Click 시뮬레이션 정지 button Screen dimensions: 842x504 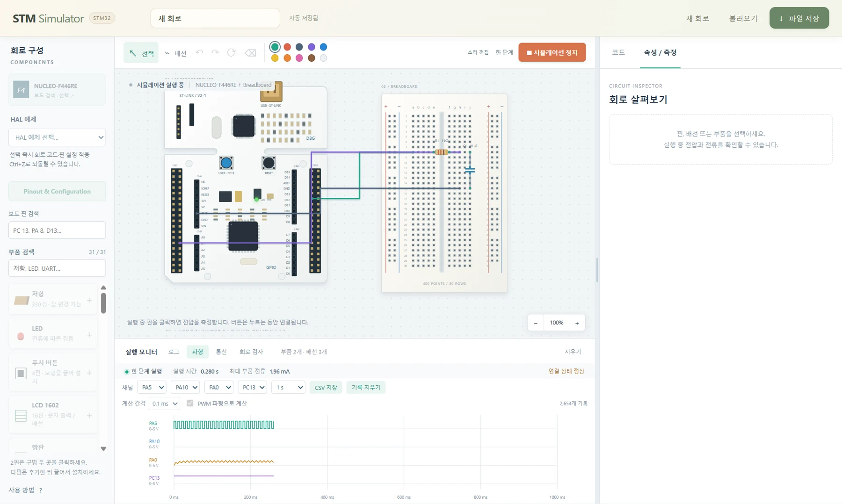pyautogui.click(x=552, y=52)
